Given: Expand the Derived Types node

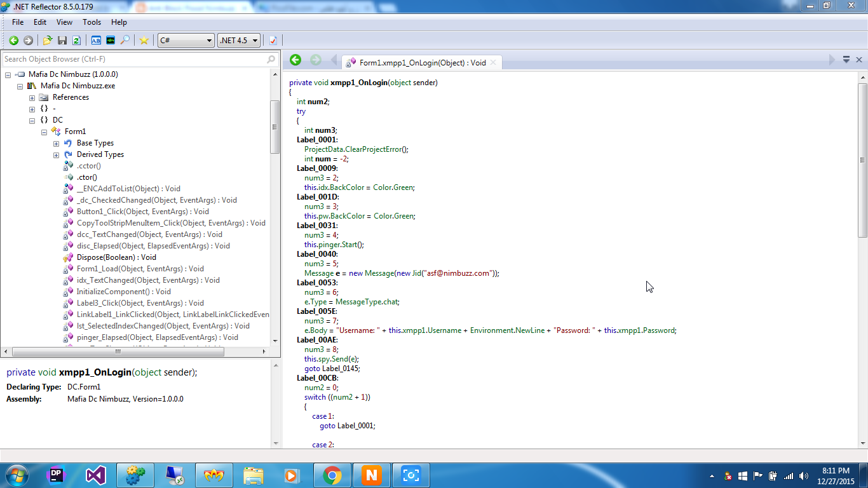Looking at the screenshot, I should tap(56, 155).
